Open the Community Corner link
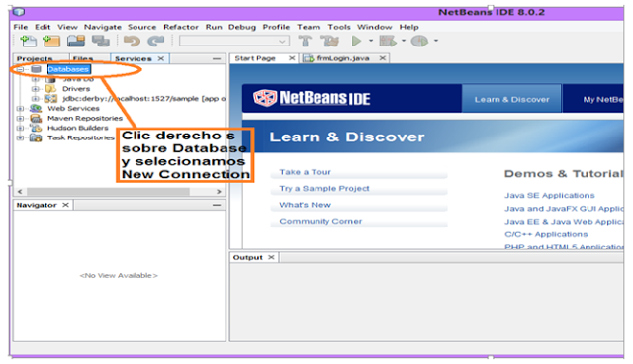The height and width of the screenshot is (364, 633). pyautogui.click(x=320, y=221)
